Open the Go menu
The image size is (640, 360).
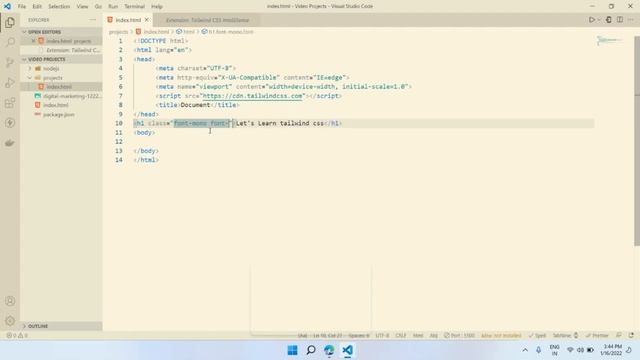tap(98, 6)
